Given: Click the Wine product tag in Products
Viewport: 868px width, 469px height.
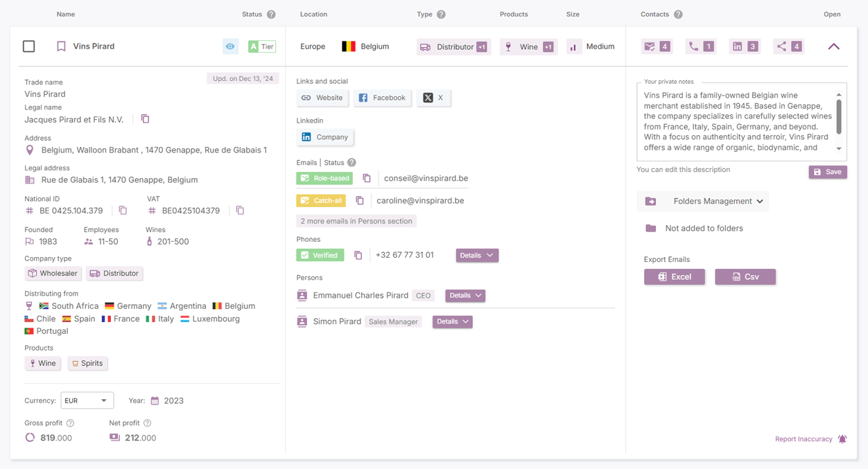Looking at the screenshot, I should (x=43, y=363).
